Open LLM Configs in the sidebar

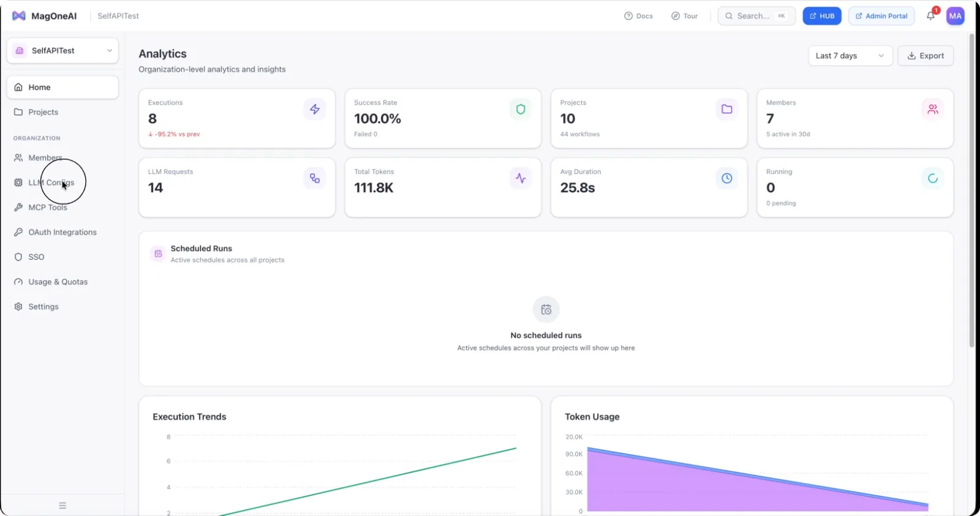(x=62, y=183)
